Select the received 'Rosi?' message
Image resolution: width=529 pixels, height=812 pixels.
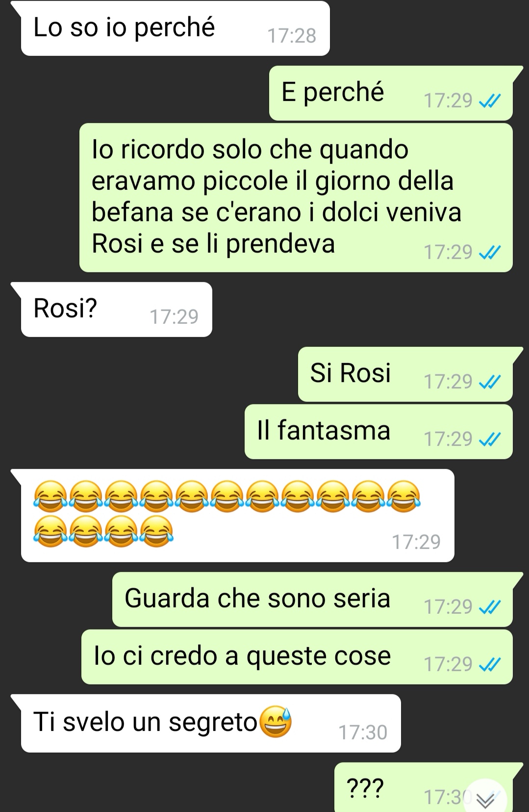(x=116, y=310)
